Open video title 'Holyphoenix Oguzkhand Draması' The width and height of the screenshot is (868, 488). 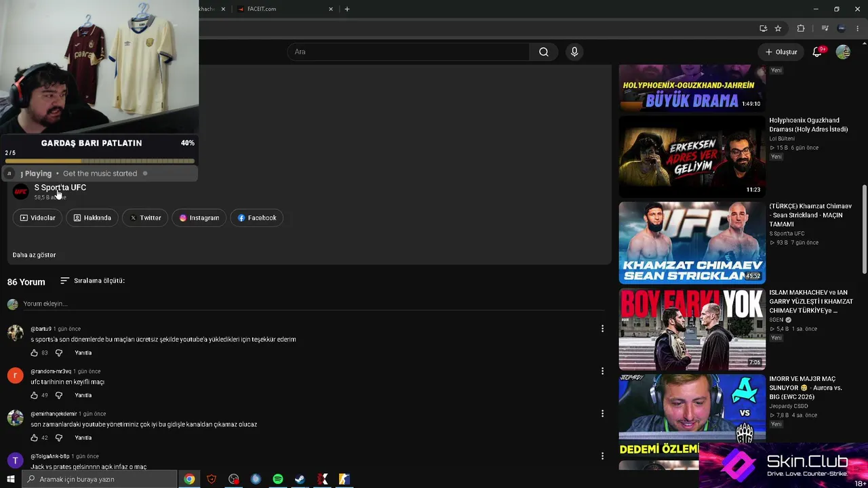[x=808, y=125]
